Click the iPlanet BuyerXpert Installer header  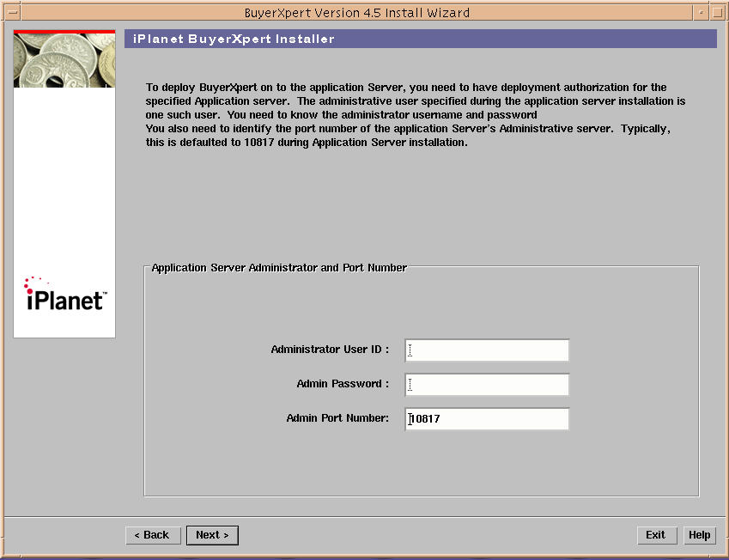(420, 39)
